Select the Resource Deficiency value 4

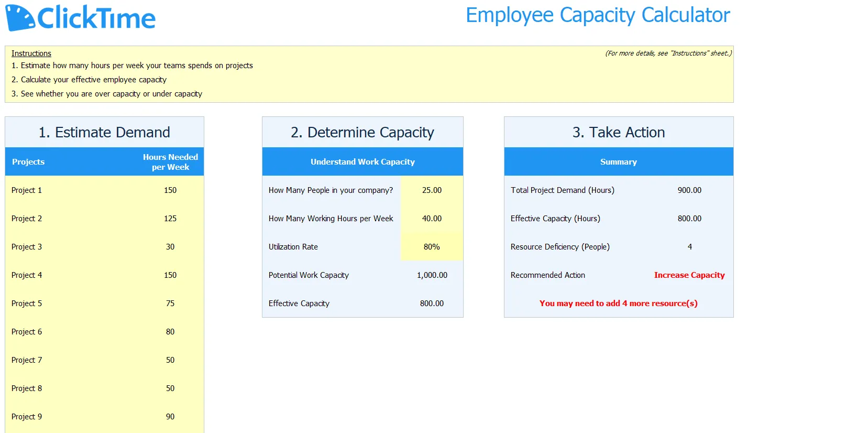tap(690, 247)
